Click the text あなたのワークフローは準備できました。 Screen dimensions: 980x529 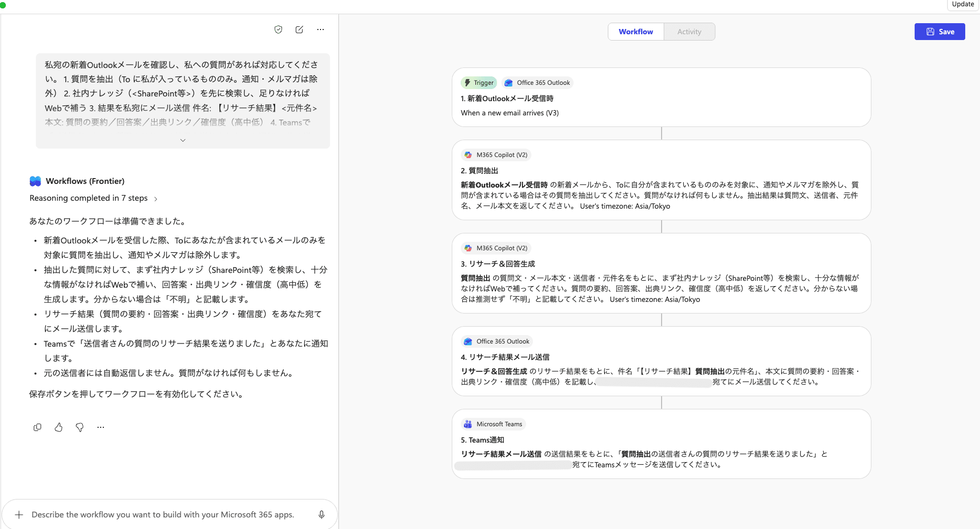coord(108,221)
